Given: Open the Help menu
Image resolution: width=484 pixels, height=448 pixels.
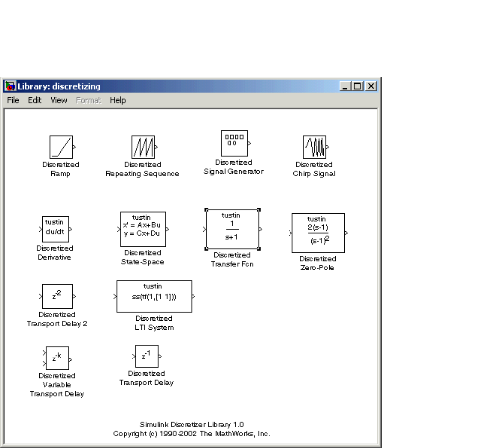Looking at the screenshot, I should pyautogui.click(x=118, y=100).
